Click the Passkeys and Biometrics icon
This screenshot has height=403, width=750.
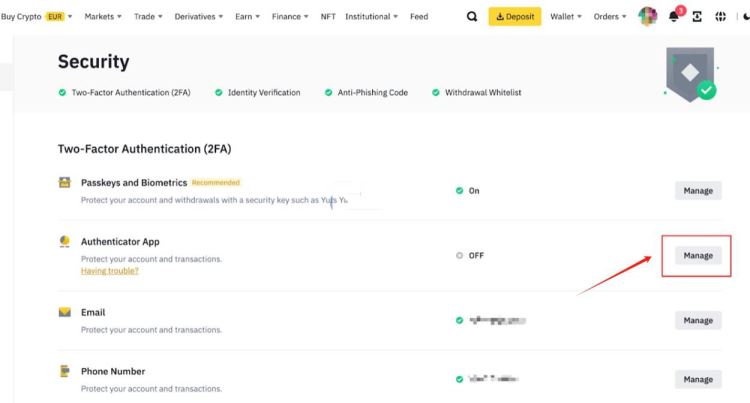(65, 183)
